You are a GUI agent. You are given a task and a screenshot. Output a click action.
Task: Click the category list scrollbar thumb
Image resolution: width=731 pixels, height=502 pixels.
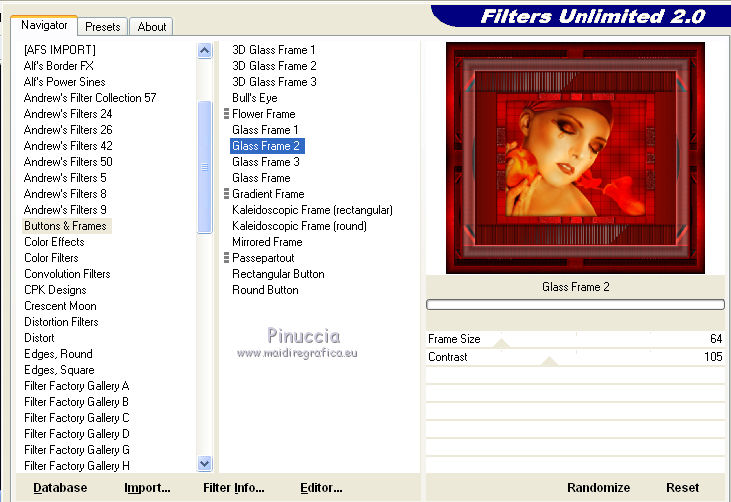(205, 167)
